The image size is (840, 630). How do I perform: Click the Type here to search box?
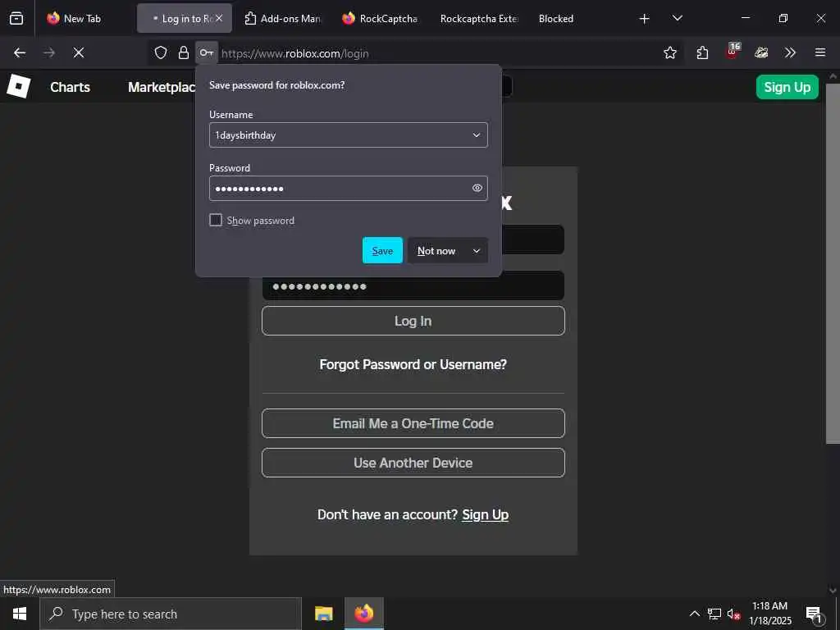click(171, 614)
